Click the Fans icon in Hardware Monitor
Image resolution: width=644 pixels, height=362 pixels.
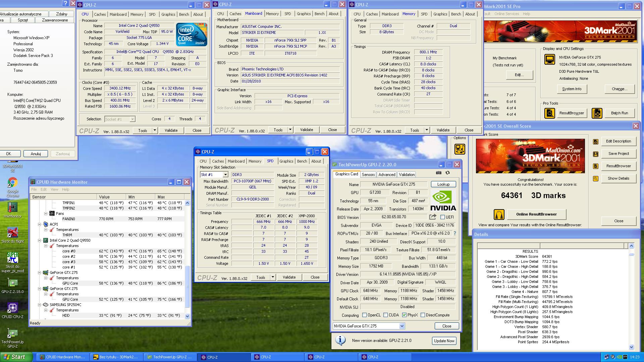[x=52, y=214]
